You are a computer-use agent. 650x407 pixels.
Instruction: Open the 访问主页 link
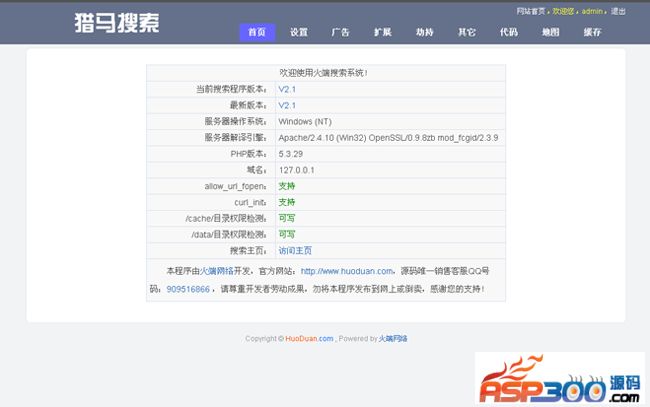click(x=295, y=251)
